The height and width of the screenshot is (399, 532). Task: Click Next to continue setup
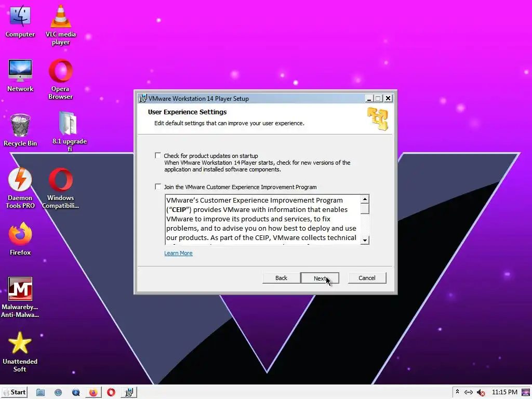(320, 278)
